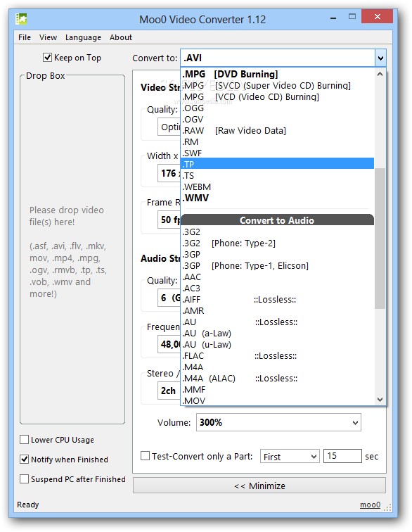The height and width of the screenshot is (532, 412).
Task: Disable Notify when Finished checkbox
Action: [x=24, y=460]
